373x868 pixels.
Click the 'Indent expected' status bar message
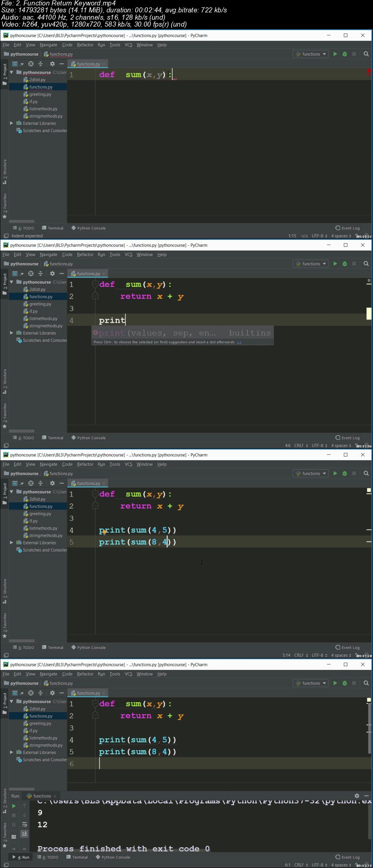pos(27,236)
